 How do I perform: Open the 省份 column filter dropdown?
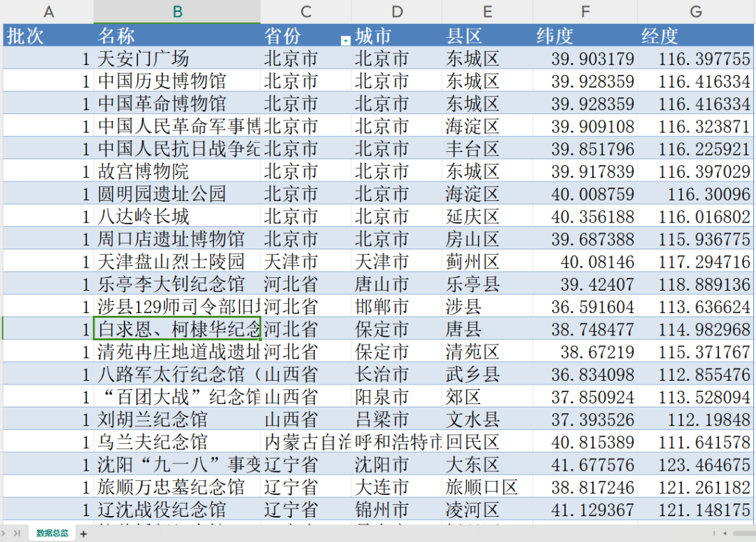tap(345, 41)
